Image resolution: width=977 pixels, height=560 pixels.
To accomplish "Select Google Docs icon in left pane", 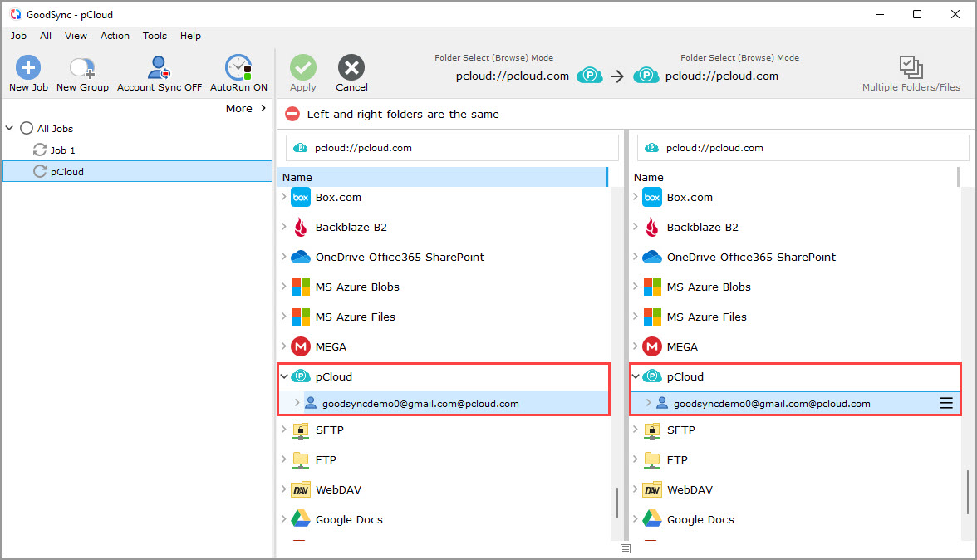I will tap(301, 519).
